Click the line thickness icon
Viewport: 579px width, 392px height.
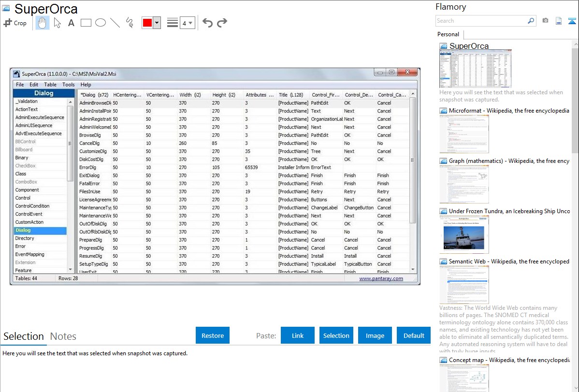(x=172, y=23)
